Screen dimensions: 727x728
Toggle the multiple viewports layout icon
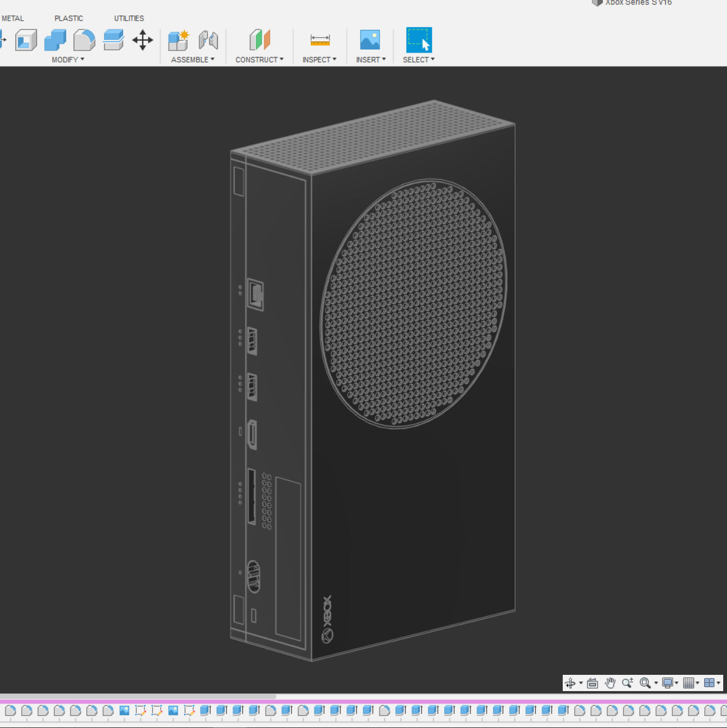click(x=711, y=683)
